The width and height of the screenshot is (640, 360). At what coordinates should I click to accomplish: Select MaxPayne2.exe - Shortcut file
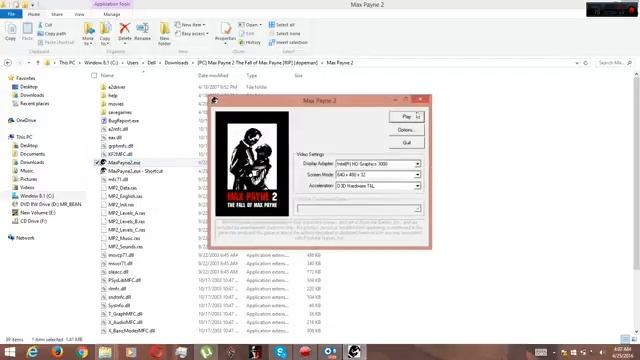(x=135, y=171)
